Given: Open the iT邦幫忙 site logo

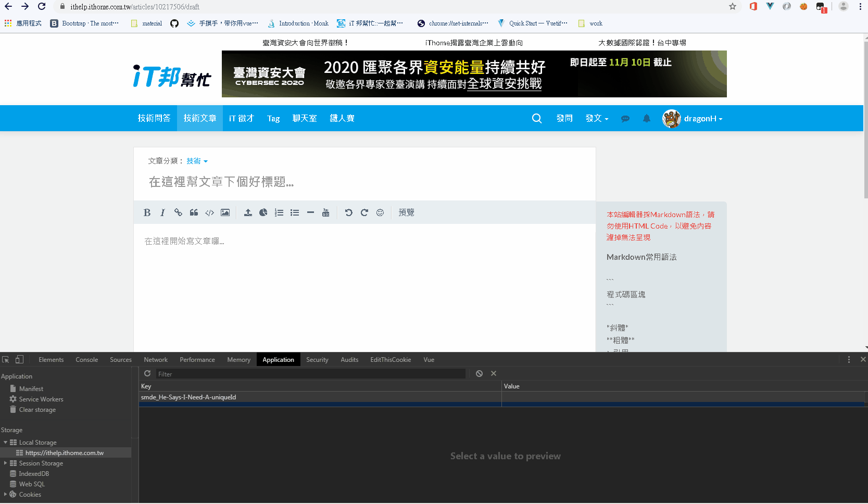Looking at the screenshot, I should pos(172,77).
